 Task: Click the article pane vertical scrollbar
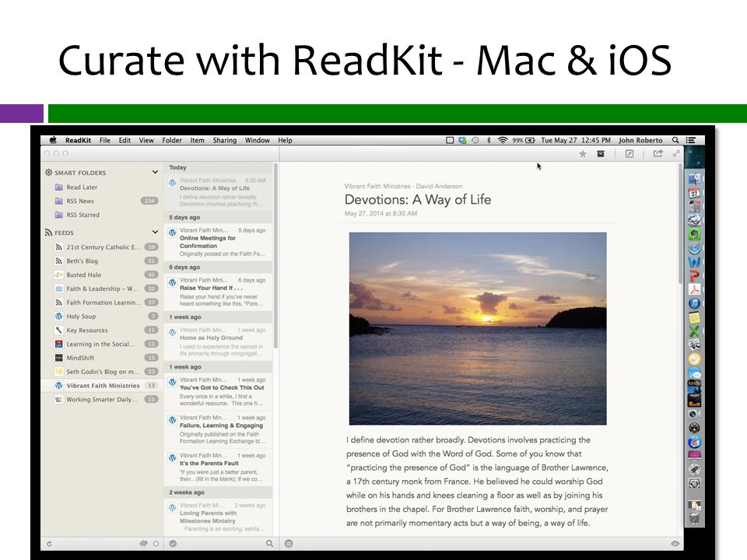tap(680, 224)
